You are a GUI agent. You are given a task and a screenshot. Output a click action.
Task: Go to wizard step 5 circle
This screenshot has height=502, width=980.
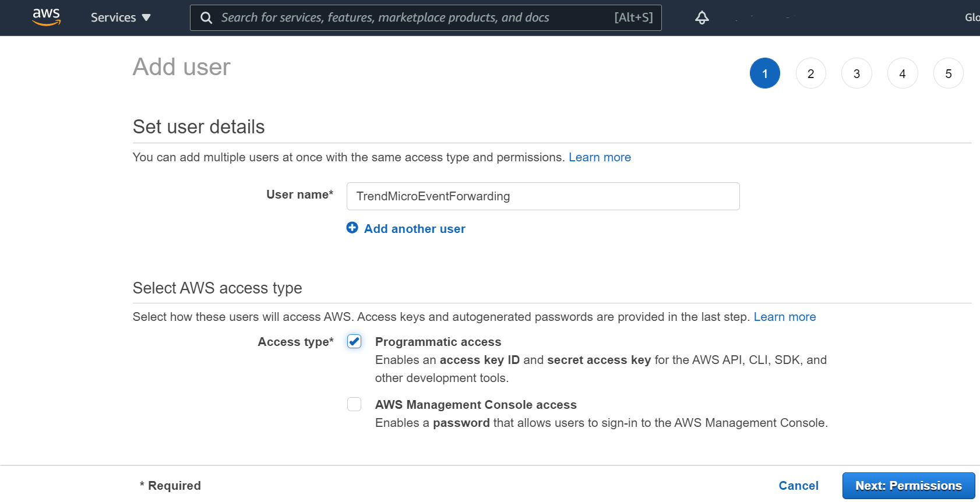[948, 73]
